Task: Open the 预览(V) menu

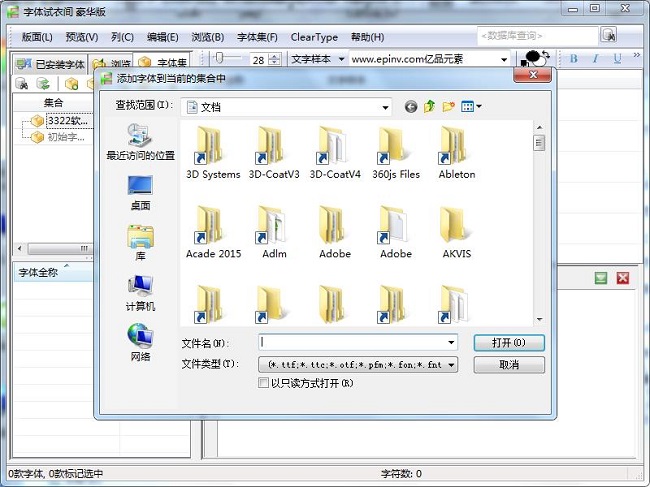Action: tap(82, 37)
